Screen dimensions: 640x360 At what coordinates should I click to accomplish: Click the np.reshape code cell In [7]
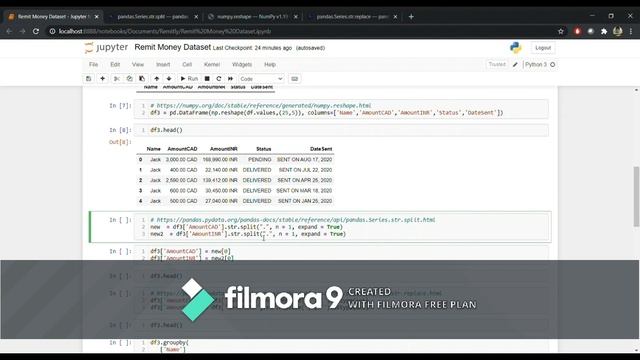pyautogui.click(x=341, y=109)
